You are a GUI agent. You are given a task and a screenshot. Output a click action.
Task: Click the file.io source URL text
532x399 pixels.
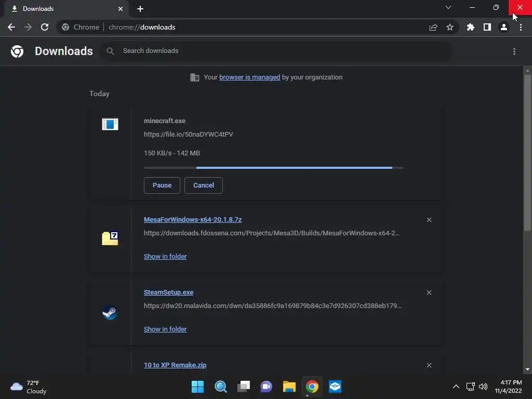[188, 135]
